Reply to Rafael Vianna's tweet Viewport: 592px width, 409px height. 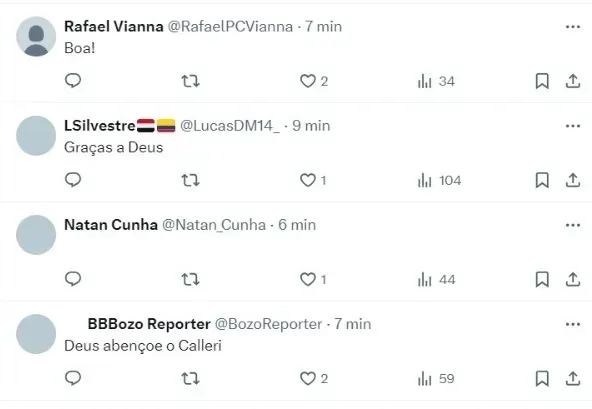click(73, 80)
